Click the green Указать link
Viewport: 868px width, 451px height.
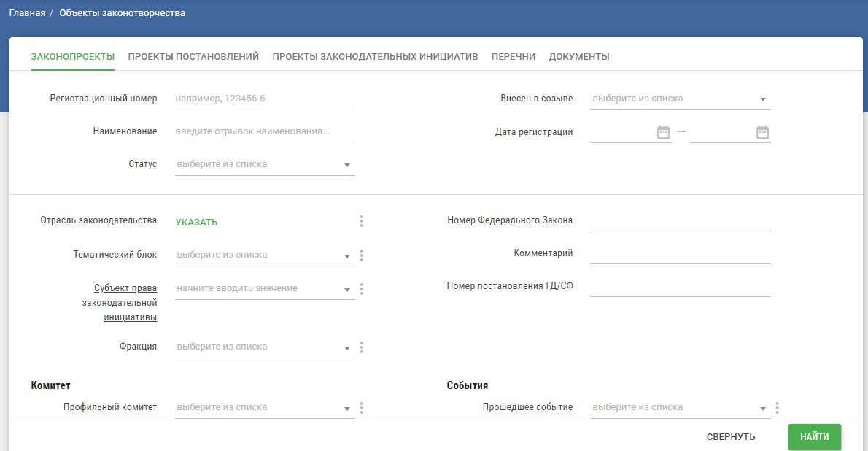tap(196, 222)
